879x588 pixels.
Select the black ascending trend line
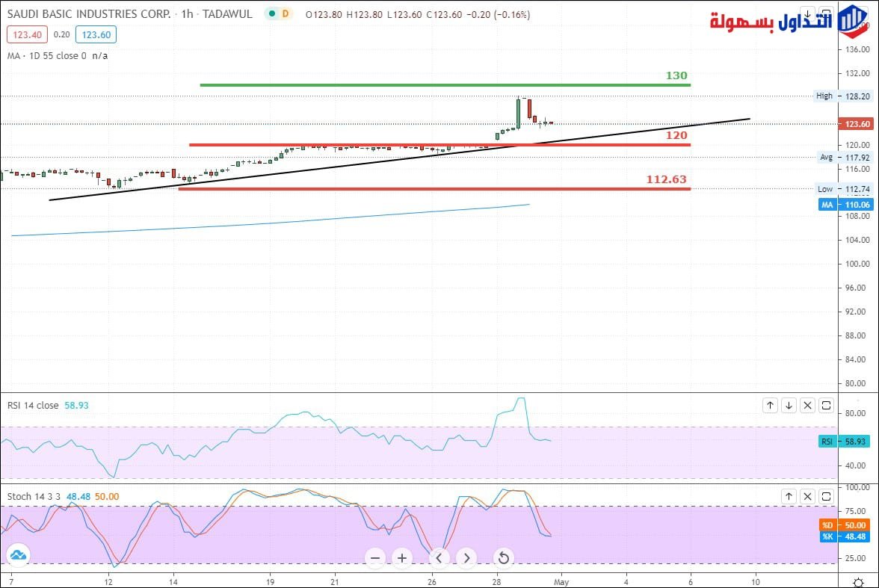400,159
